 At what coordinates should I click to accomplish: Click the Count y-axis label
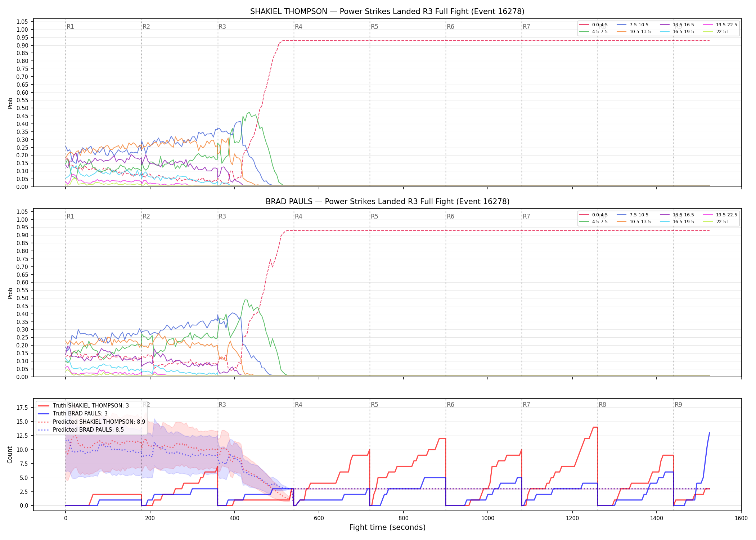tap(10, 455)
